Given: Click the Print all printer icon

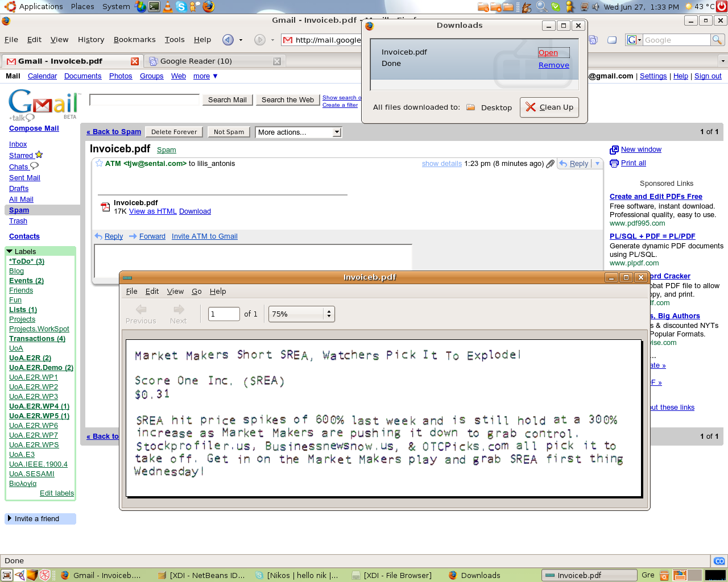Looking at the screenshot, I should [614, 164].
